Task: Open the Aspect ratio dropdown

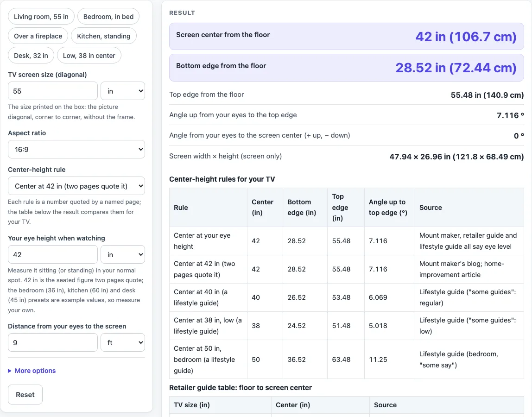Action: point(76,149)
